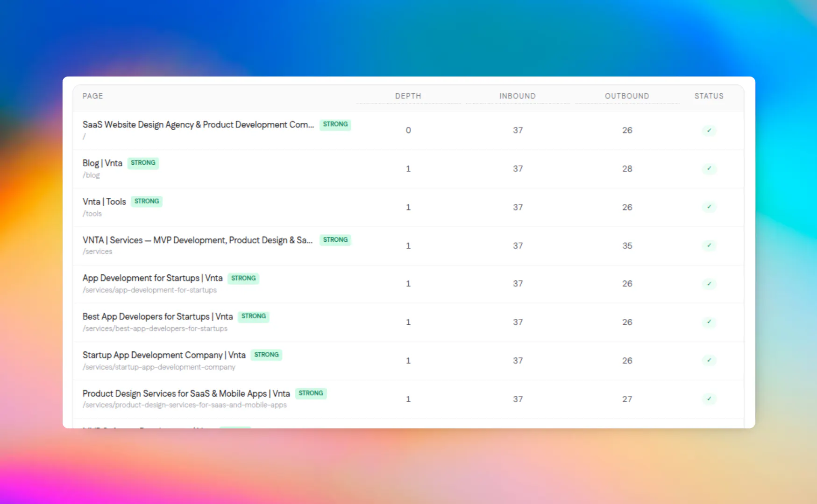Viewport: 817px width, 504px height.
Task: Click the /services/app-development-for-startups path
Action: click(149, 290)
